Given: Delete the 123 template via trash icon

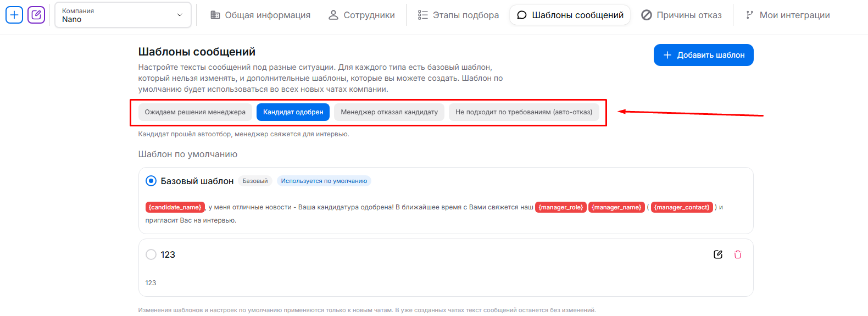Looking at the screenshot, I should [x=738, y=254].
